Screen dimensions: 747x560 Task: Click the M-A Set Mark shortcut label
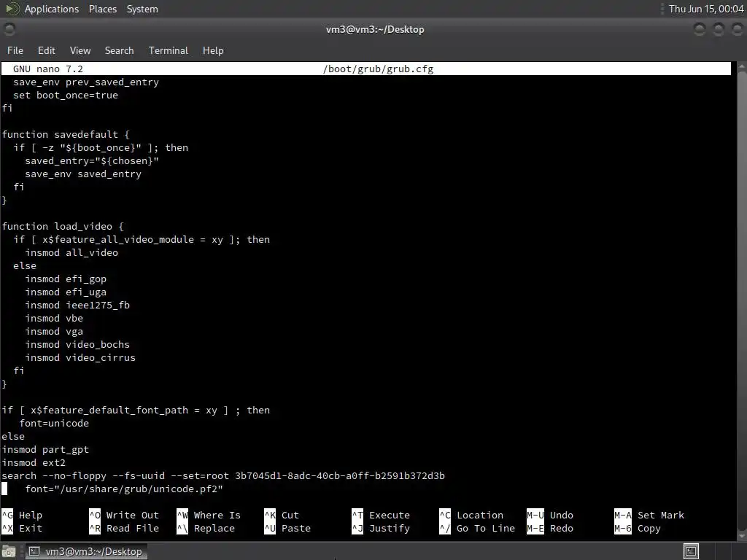pos(649,516)
